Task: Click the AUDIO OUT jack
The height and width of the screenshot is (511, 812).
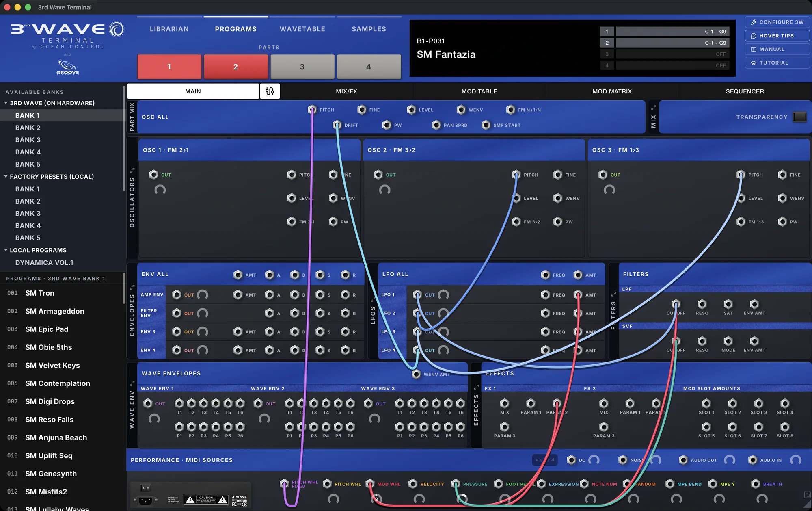Action: pos(683,460)
